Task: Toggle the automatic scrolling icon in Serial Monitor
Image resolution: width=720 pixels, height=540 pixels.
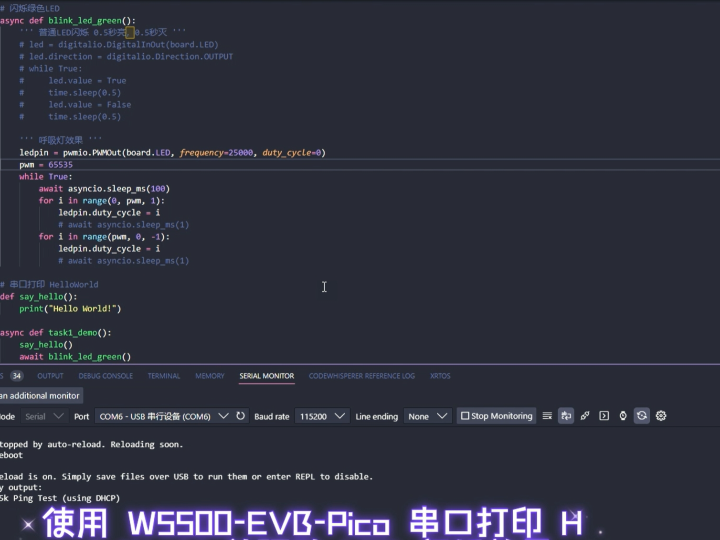Action: tap(566, 416)
